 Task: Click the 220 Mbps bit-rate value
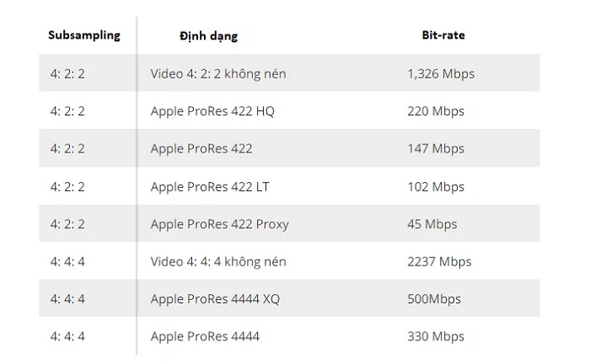click(435, 111)
